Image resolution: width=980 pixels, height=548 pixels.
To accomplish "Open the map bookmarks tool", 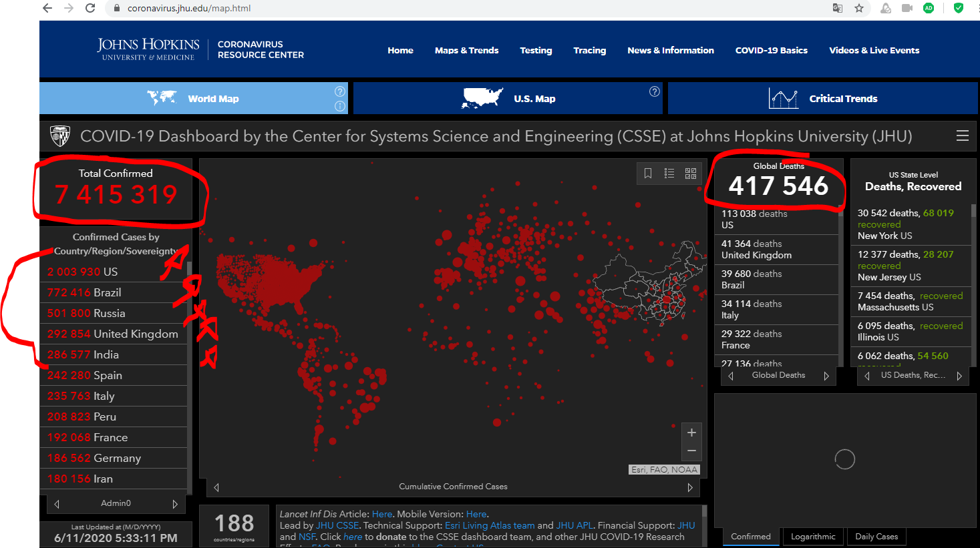I will point(648,174).
